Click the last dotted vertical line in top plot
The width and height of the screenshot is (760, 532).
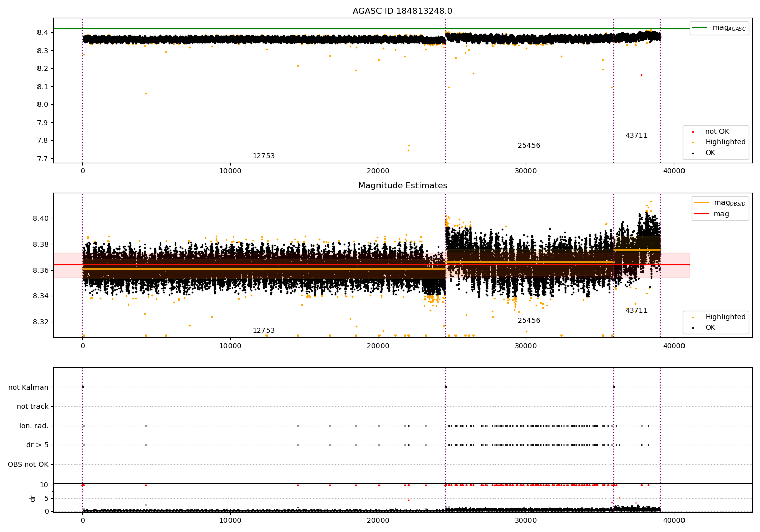pyautogui.click(x=660, y=90)
